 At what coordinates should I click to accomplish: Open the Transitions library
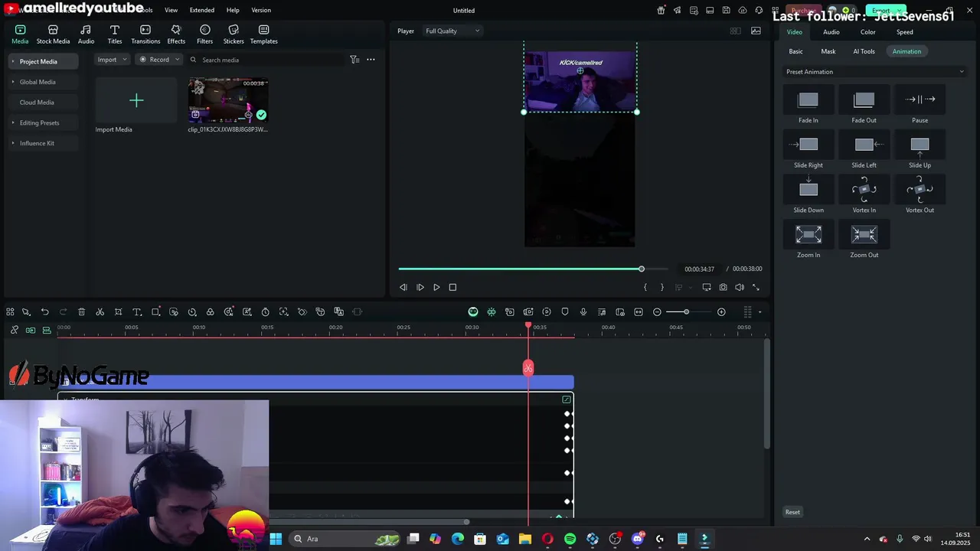coord(145,34)
